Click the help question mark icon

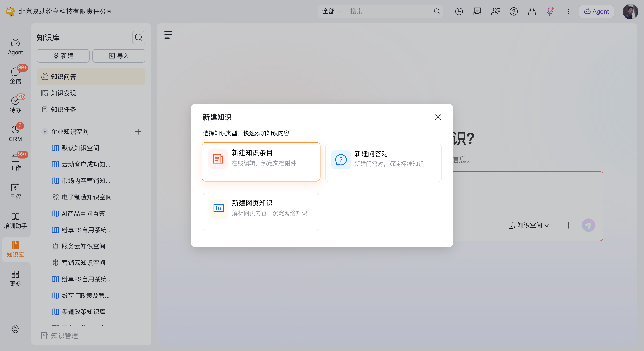point(513,11)
